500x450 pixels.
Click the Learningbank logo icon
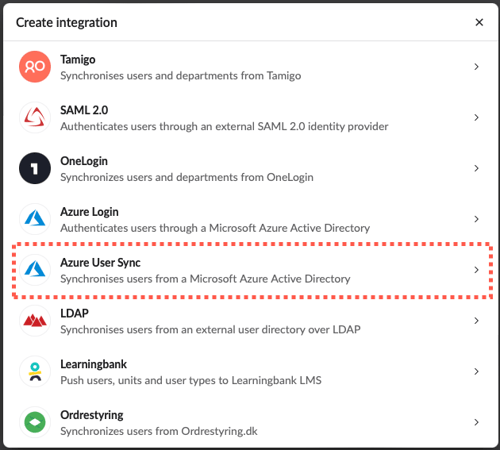pyautogui.click(x=35, y=371)
